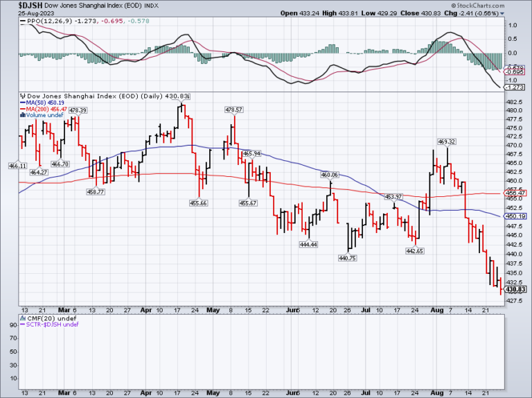This screenshot has width=532, height=398.
Task: Click the 444.44 low annotation in June
Action: tap(308, 245)
